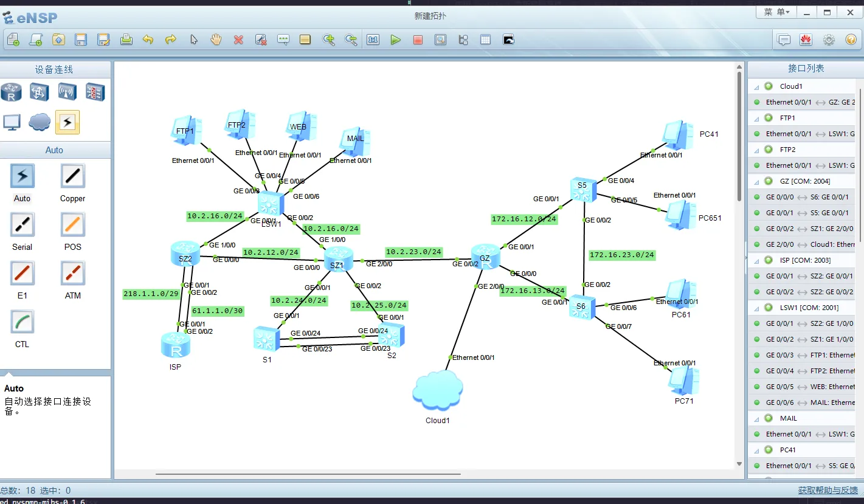Click the red X delete icon
This screenshot has height=504, width=864.
[x=238, y=40]
